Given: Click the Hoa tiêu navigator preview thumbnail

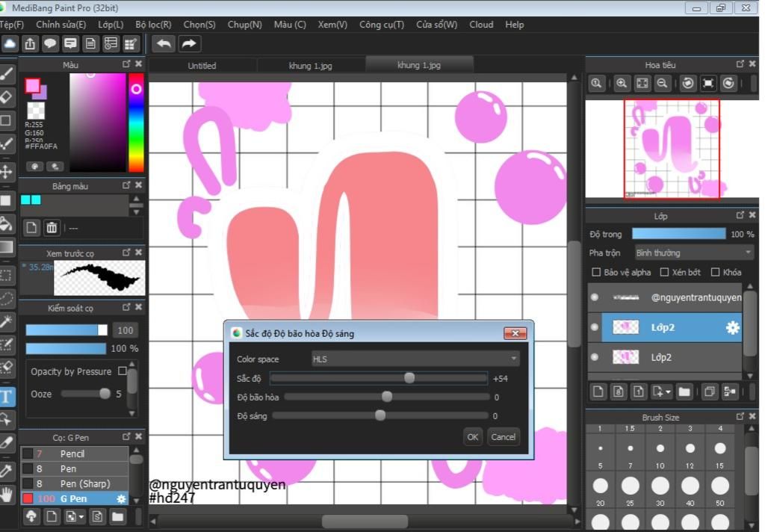Looking at the screenshot, I should (672, 149).
